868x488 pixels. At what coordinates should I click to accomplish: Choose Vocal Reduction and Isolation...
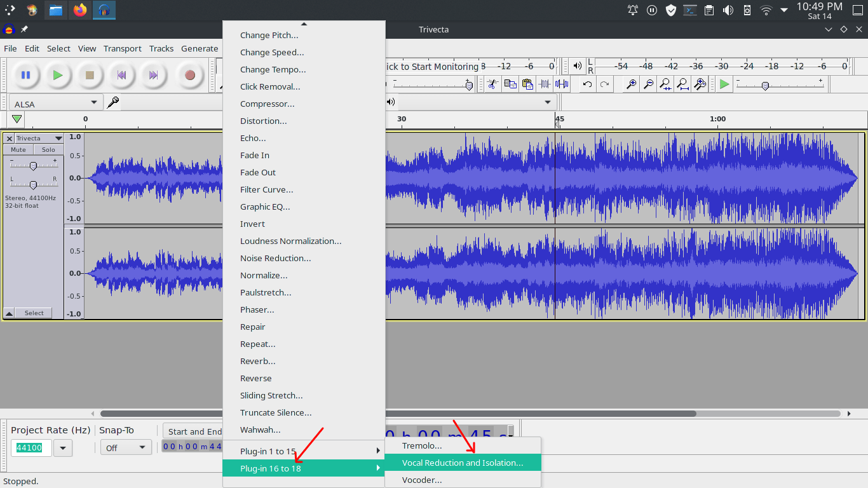click(x=463, y=463)
